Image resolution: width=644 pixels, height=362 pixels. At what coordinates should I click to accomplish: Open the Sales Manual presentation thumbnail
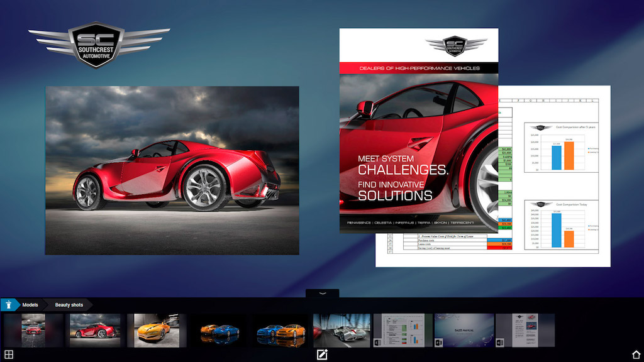tap(464, 331)
